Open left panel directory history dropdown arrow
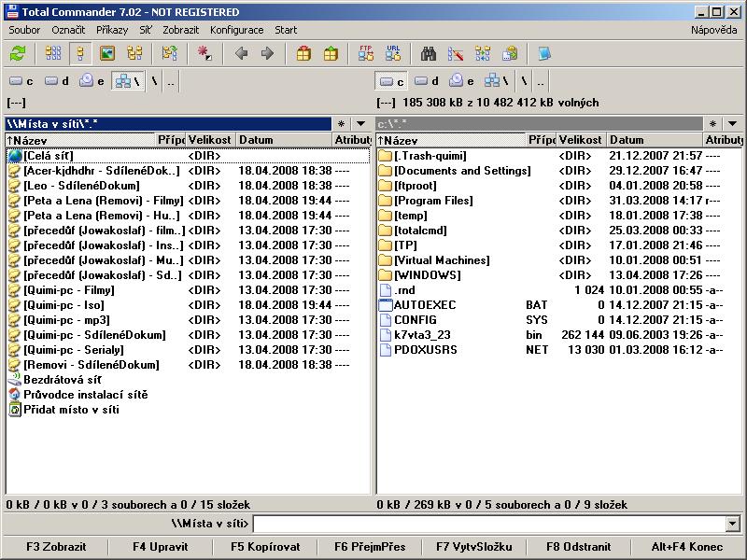Viewport: 747px width, 560px height. 360,124
